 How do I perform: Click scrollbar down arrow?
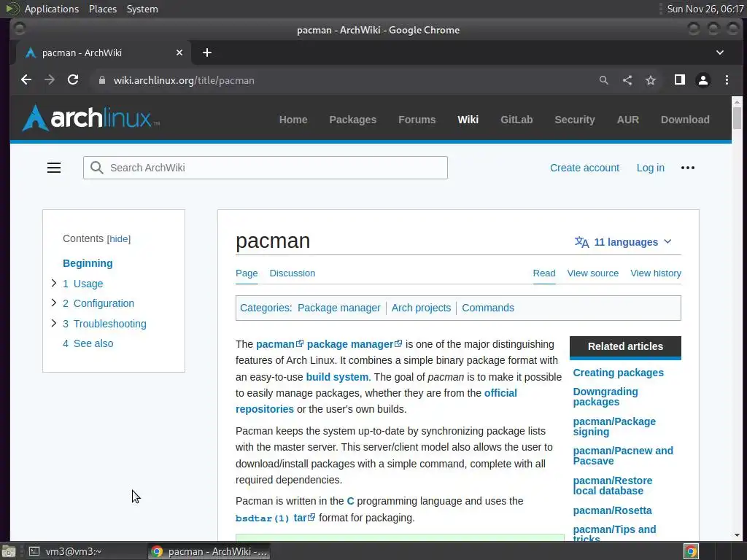(x=737, y=535)
